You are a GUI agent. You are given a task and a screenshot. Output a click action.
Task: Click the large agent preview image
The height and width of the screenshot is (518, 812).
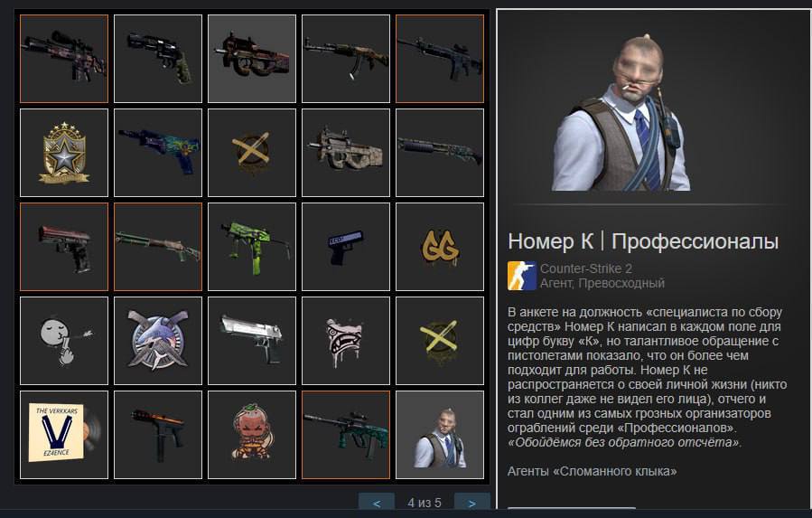[x=621, y=113]
